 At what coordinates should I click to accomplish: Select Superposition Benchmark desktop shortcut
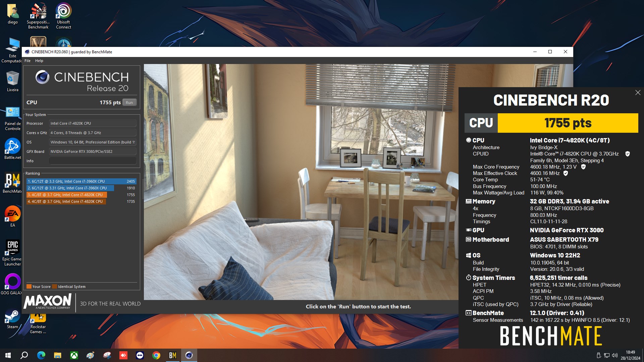(38, 16)
